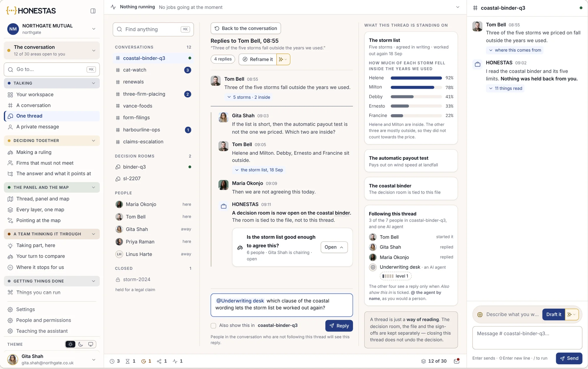Tick the Also show this in checkbox
588x369 pixels.
coord(213,325)
